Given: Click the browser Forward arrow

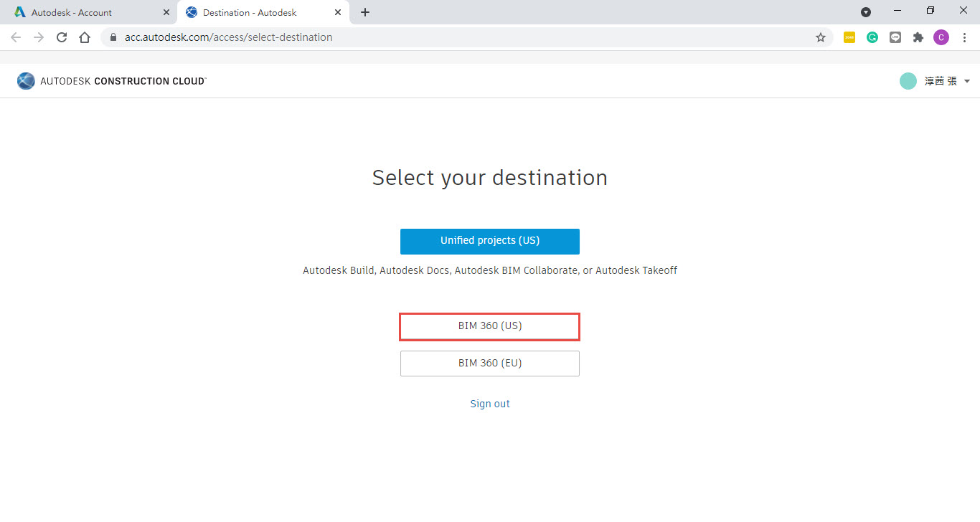Looking at the screenshot, I should (x=39, y=37).
